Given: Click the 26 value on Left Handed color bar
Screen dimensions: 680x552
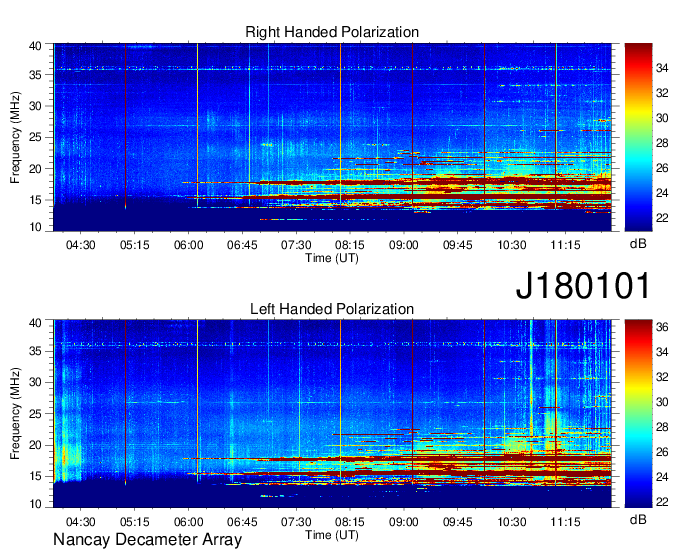Looking at the screenshot, I should tap(662, 452).
